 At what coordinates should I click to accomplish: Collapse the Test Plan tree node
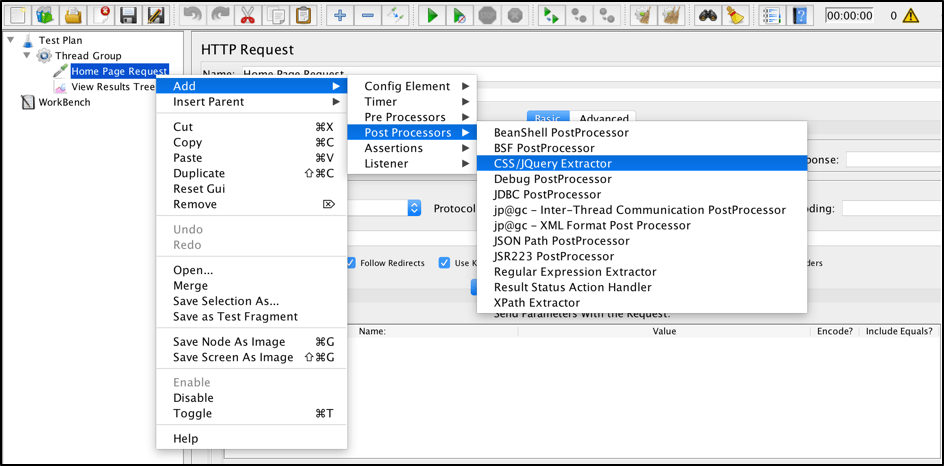pos(11,40)
